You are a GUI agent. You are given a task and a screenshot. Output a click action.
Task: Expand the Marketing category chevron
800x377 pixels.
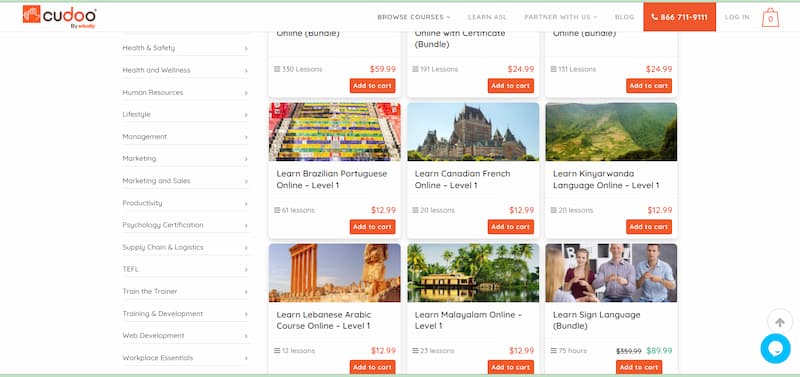246,159
